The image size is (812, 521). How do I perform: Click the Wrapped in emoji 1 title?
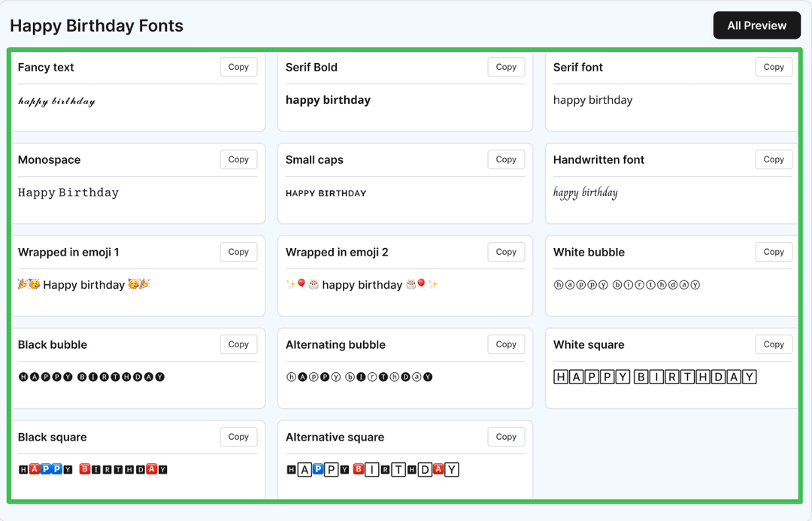tap(68, 252)
